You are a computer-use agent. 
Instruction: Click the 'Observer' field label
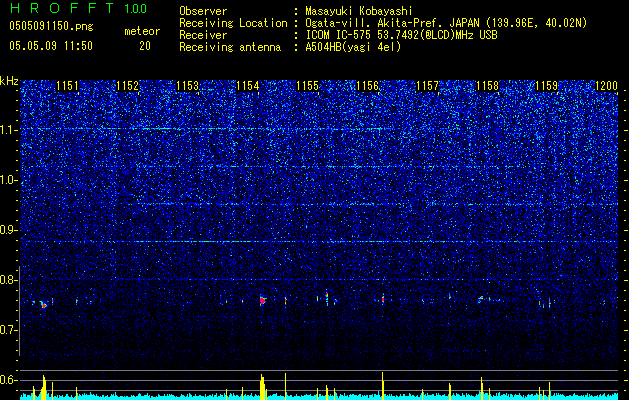(203, 11)
